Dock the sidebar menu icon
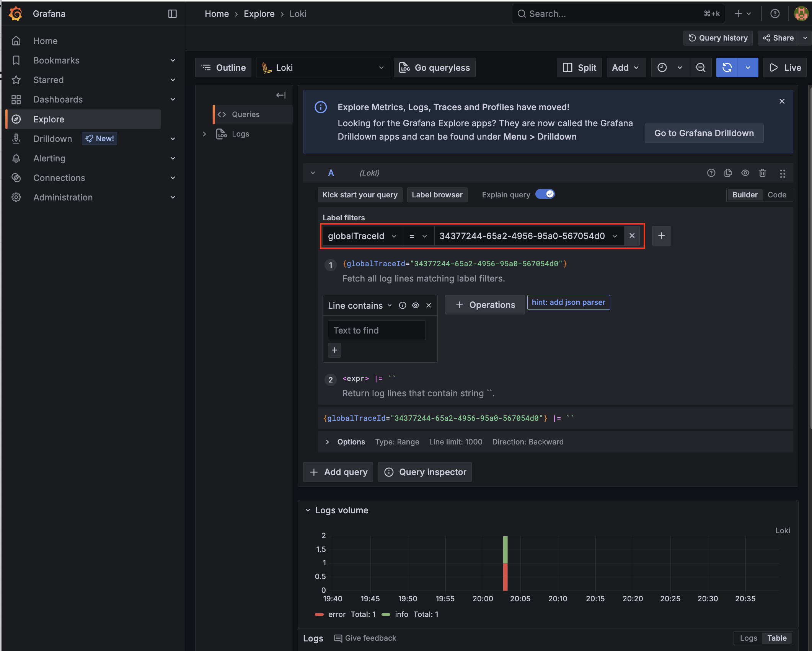 coord(172,14)
